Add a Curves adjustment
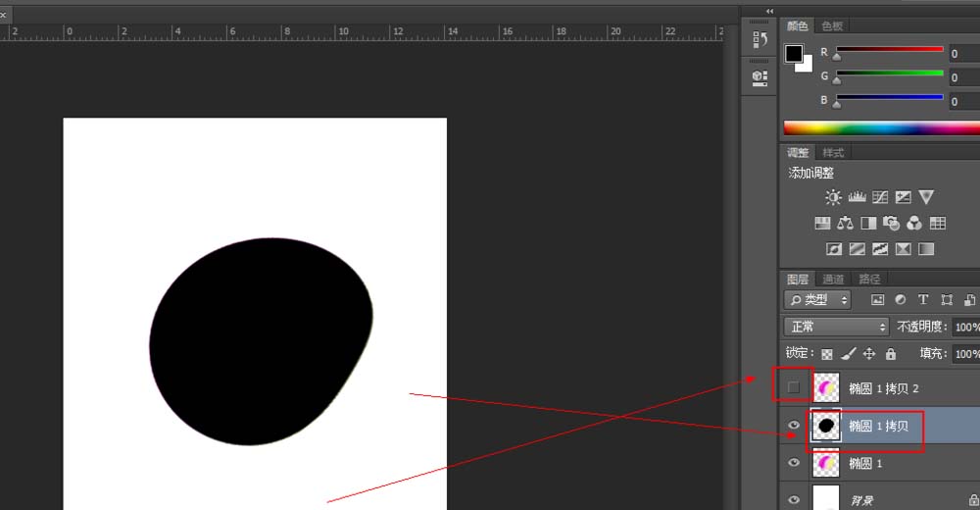Viewport: 980px width, 510px height. click(880, 197)
